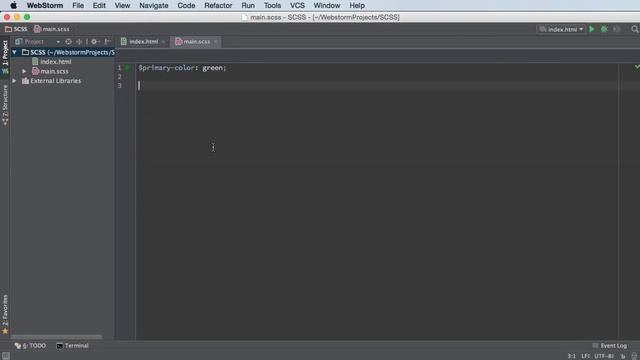This screenshot has width=640, height=360.
Task: Open the Code menu
Action: click(x=186, y=5)
